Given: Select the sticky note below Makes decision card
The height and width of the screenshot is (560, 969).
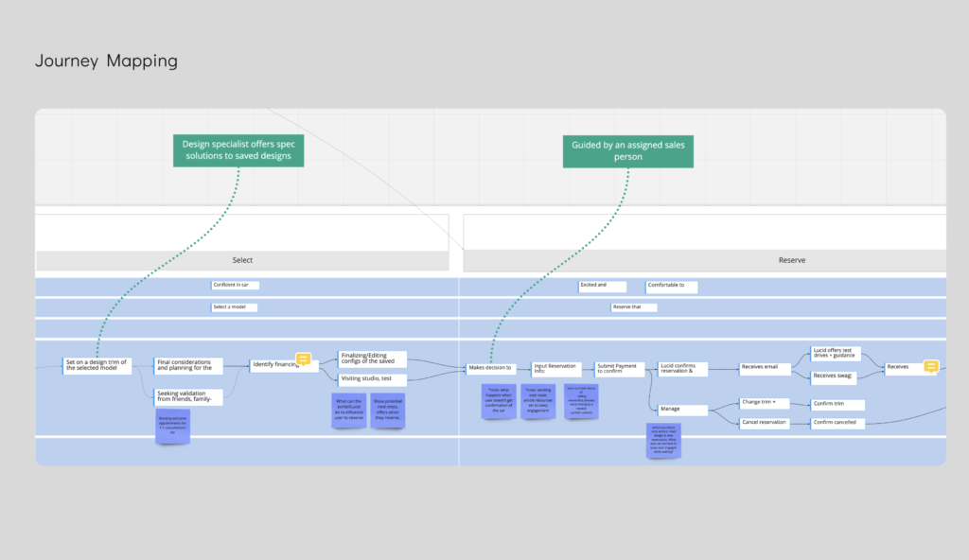Looking at the screenshot, I should (498, 400).
